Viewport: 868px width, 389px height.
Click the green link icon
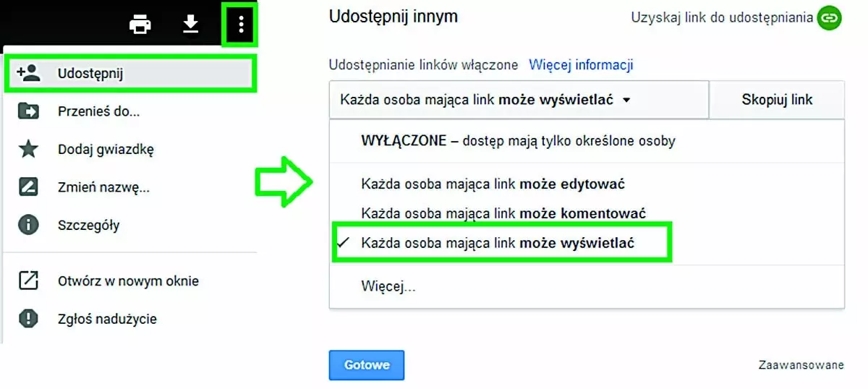829,18
